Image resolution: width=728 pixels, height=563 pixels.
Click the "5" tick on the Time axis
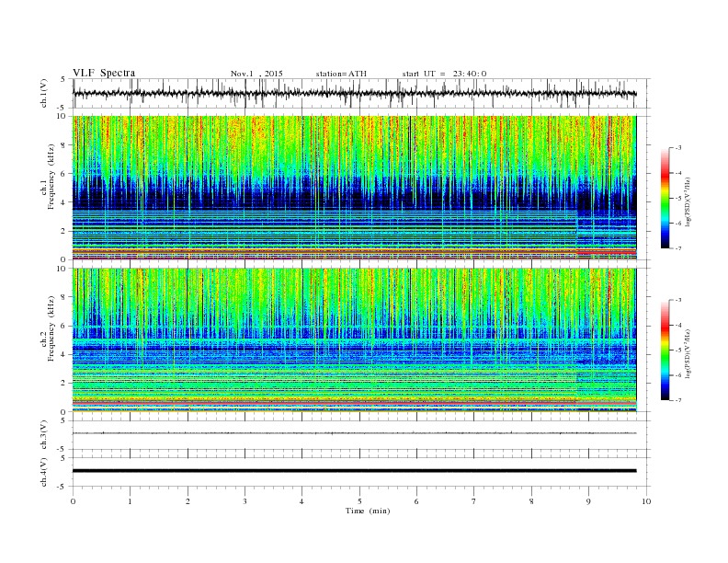tap(359, 501)
